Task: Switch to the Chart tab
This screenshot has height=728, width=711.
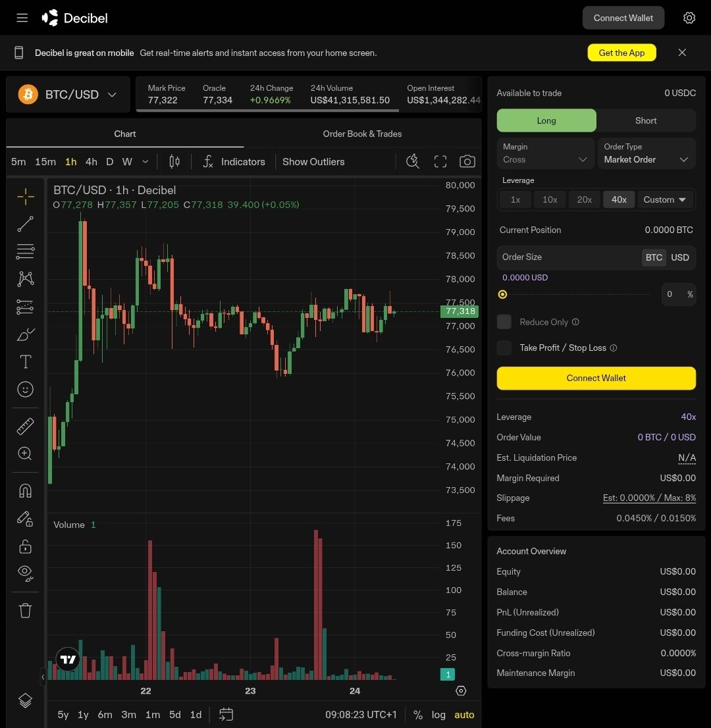Action: [x=125, y=134]
